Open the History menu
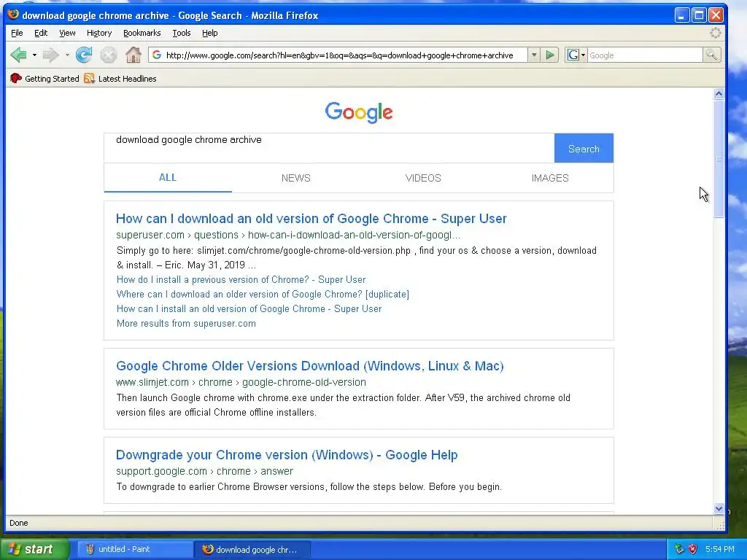The image size is (747, 560). pos(99,33)
